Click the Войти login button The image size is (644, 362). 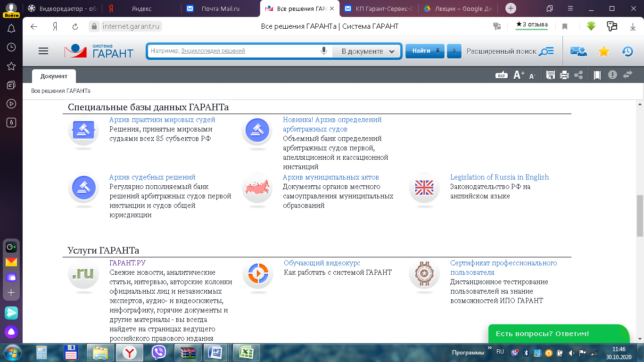[11, 15]
